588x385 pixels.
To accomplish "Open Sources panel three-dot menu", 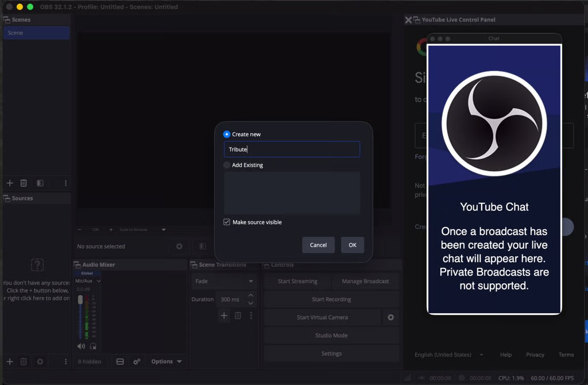I will coord(65,361).
